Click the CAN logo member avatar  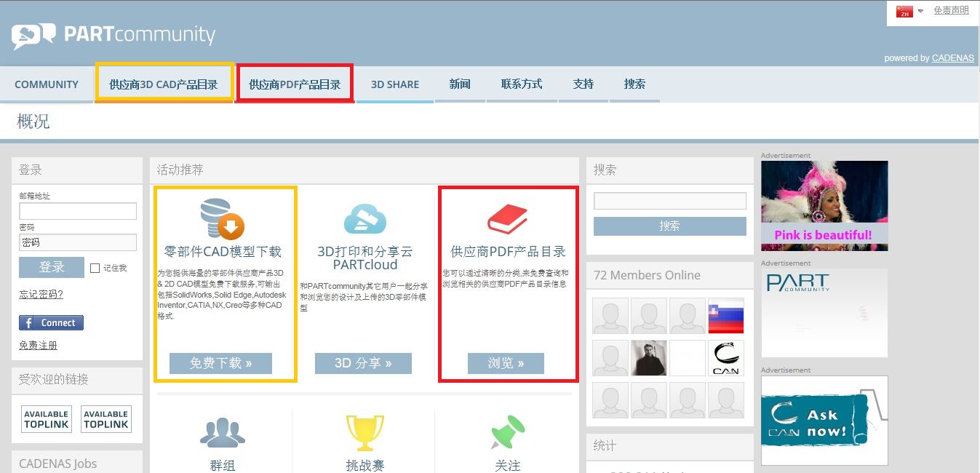pyautogui.click(x=726, y=358)
